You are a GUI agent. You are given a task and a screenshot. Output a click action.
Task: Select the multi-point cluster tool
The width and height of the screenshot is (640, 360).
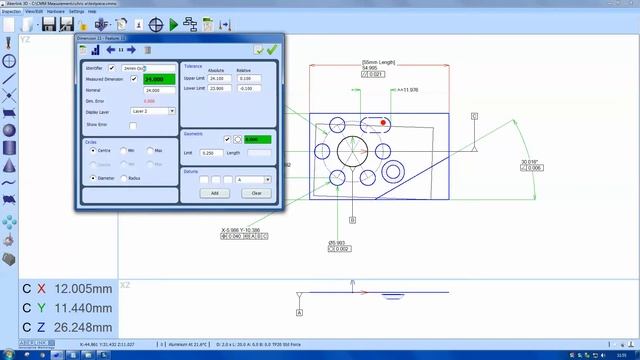point(9,222)
